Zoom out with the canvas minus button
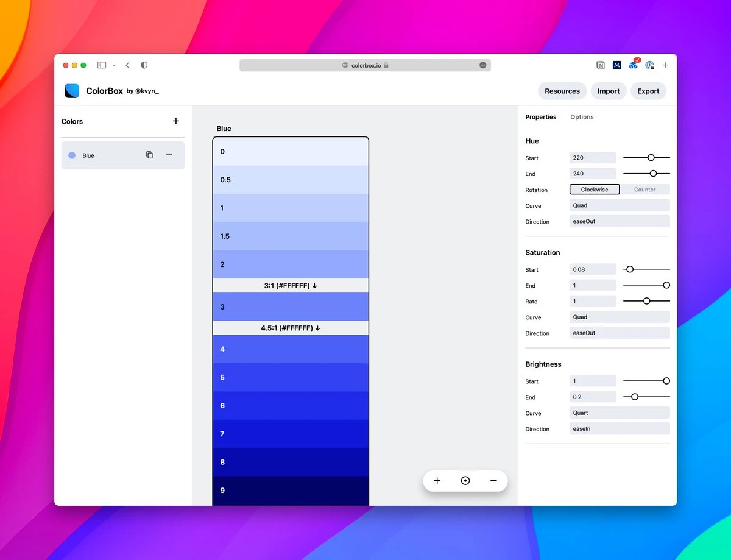Viewport: 731px width, 560px height. coord(493,481)
